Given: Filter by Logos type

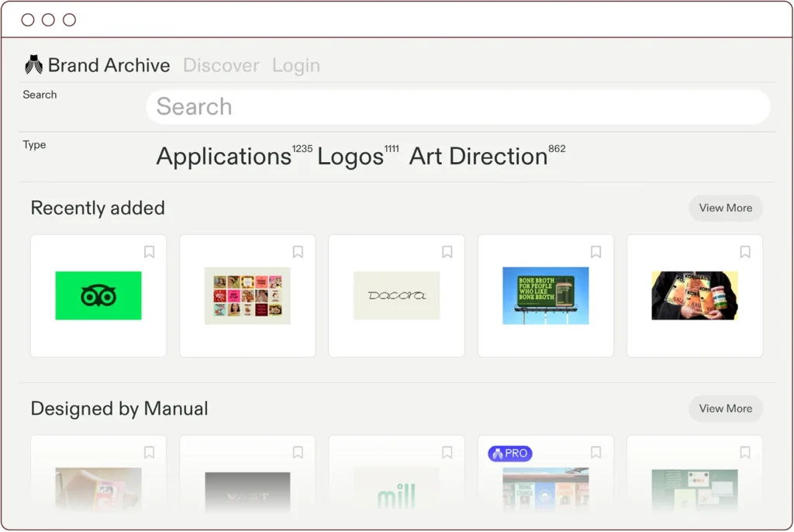Looking at the screenshot, I should coord(350,156).
